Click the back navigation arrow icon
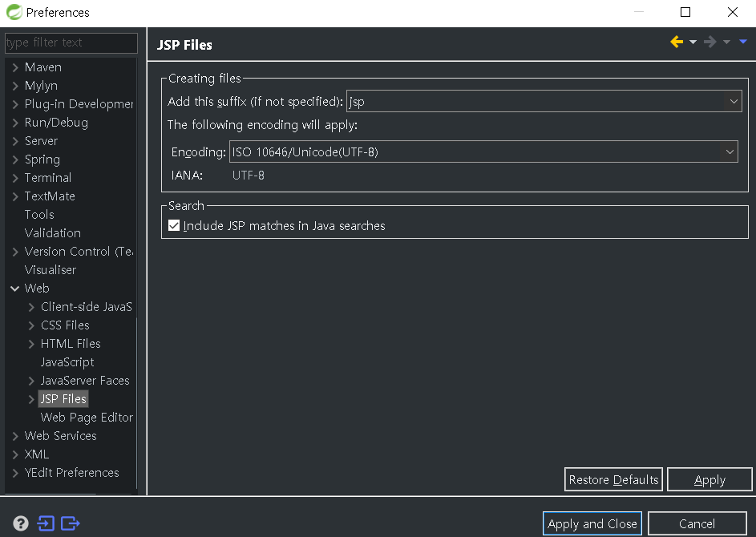 tap(677, 42)
